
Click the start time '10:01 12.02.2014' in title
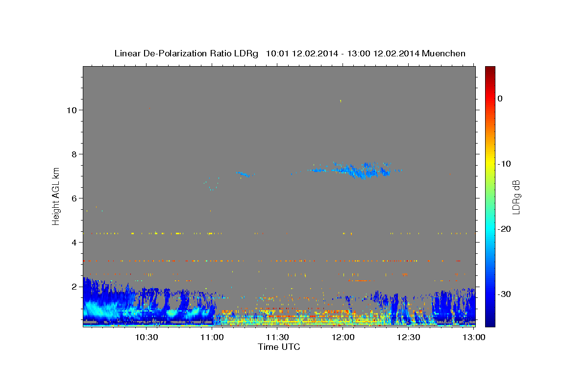tap(301, 53)
